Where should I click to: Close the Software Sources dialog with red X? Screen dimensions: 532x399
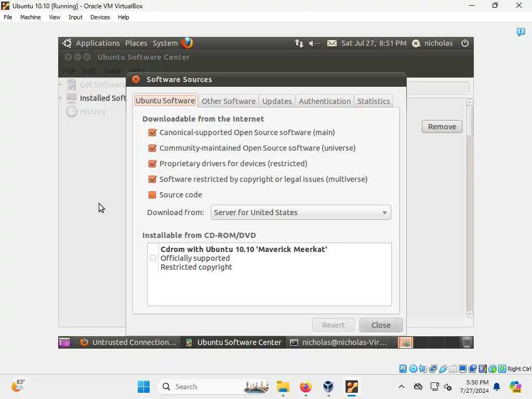136,79
